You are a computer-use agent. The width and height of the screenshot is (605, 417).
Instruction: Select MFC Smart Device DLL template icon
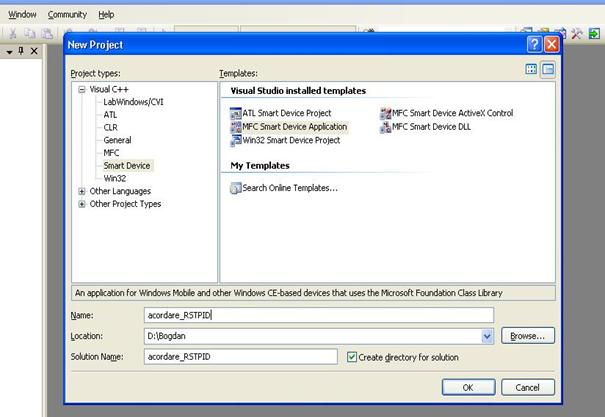[385, 127]
